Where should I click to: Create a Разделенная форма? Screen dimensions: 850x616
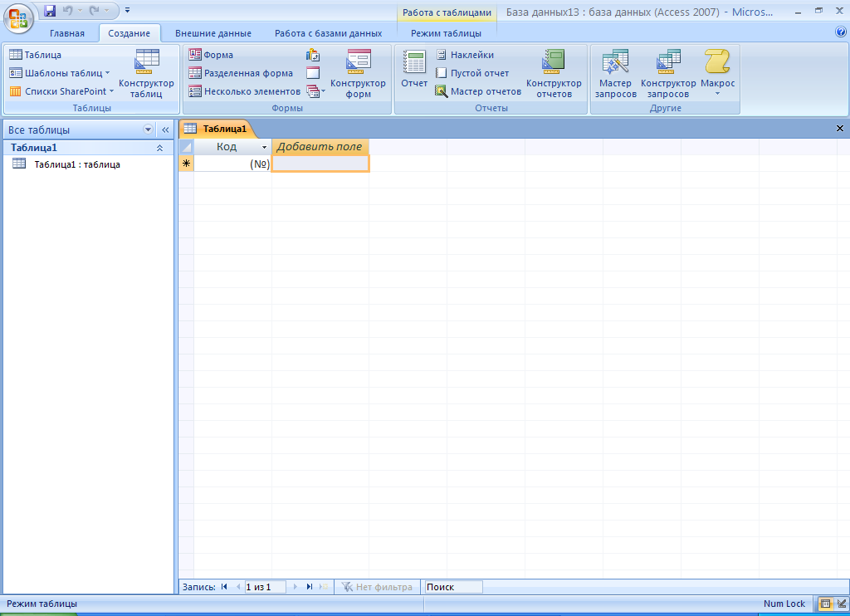[241, 73]
